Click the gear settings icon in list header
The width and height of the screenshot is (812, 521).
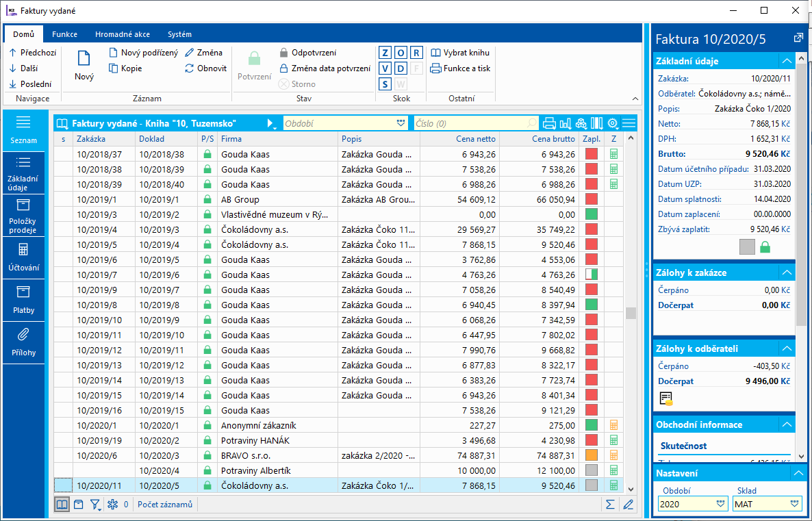(613, 123)
